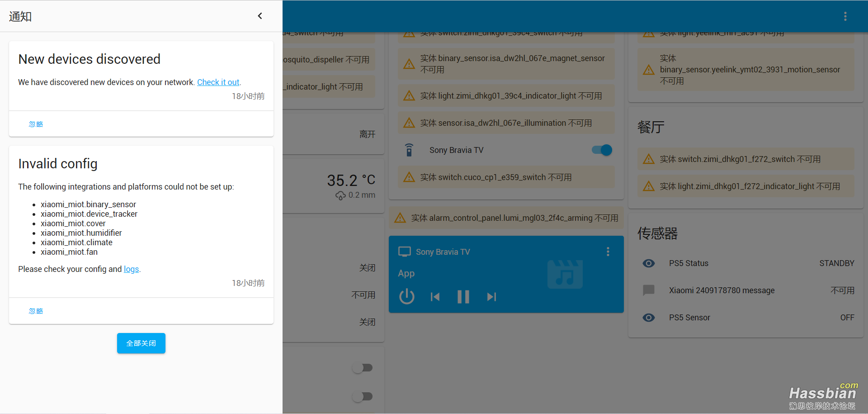Skip to next track on Sony Bravia

(x=491, y=297)
